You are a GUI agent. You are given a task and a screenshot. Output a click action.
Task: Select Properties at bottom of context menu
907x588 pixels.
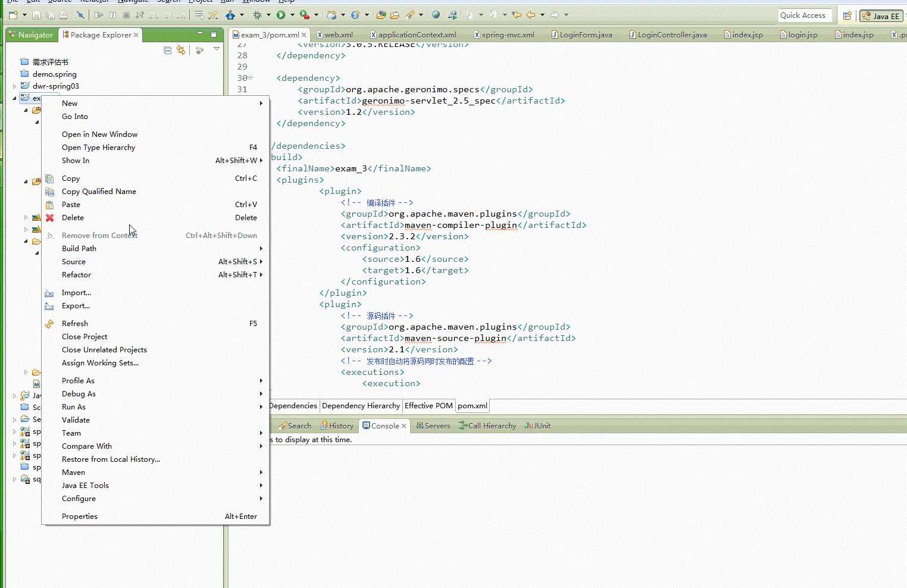pos(155,517)
